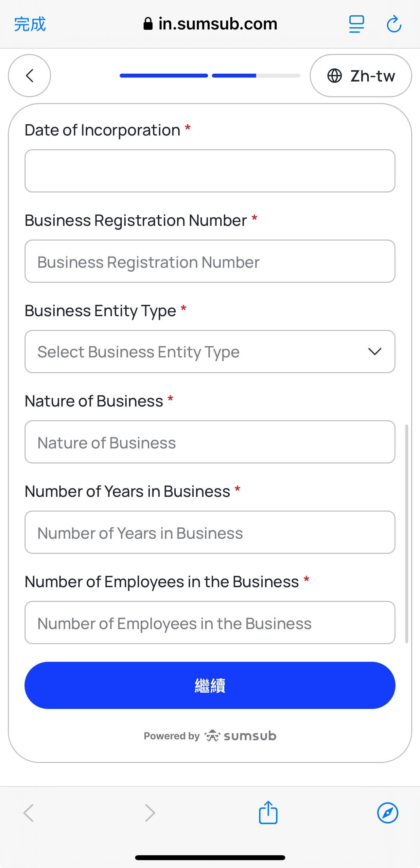Focus Number of Employees in the Business input
This screenshot has height=868, width=420.
point(209,623)
